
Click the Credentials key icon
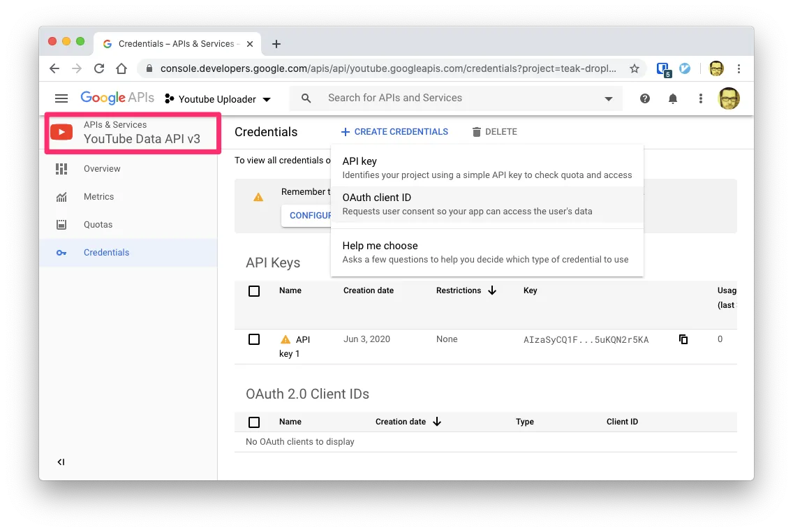click(x=61, y=252)
